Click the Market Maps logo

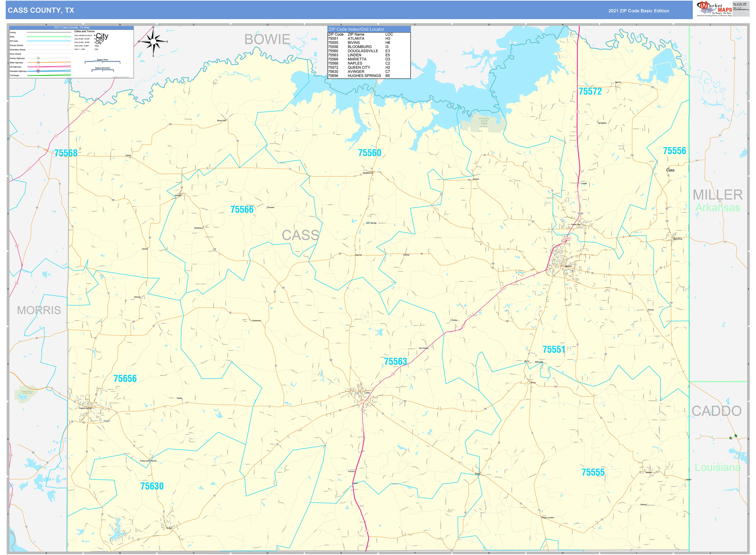point(714,9)
